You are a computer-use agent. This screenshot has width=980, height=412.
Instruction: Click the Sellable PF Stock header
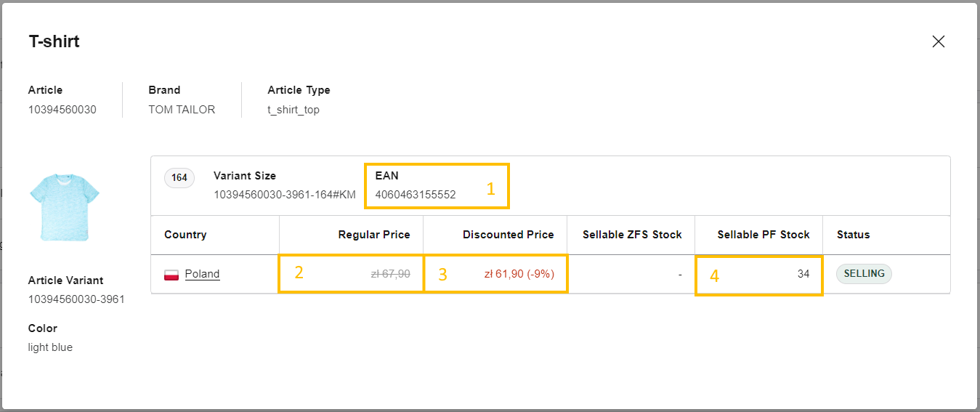coord(763,235)
